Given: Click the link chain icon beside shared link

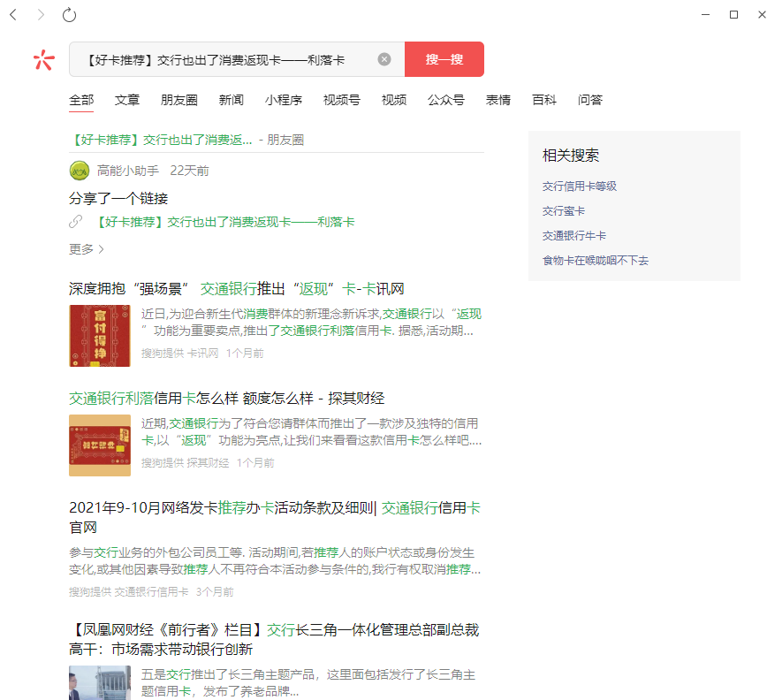Looking at the screenshot, I should tap(75, 222).
